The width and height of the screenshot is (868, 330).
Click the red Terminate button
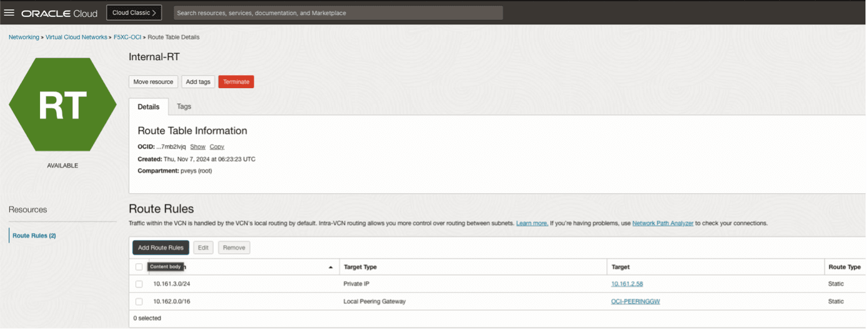[236, 82]
